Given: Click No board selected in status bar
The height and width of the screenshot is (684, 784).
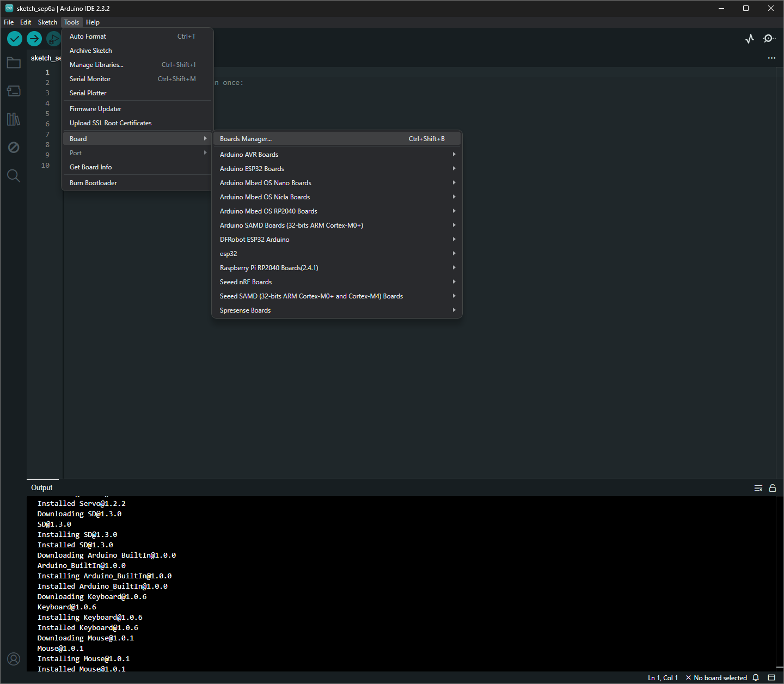Looking at the screenshot, I should tap(716, 678).
